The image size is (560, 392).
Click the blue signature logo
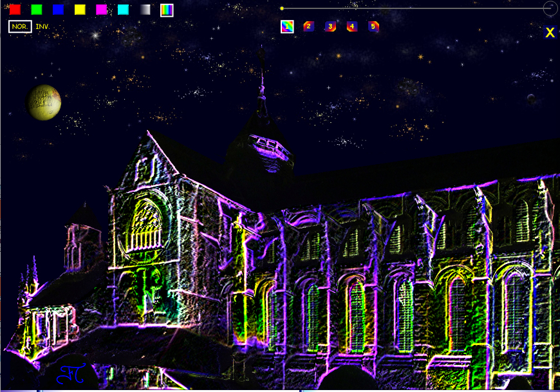click(x=71, y=373)
